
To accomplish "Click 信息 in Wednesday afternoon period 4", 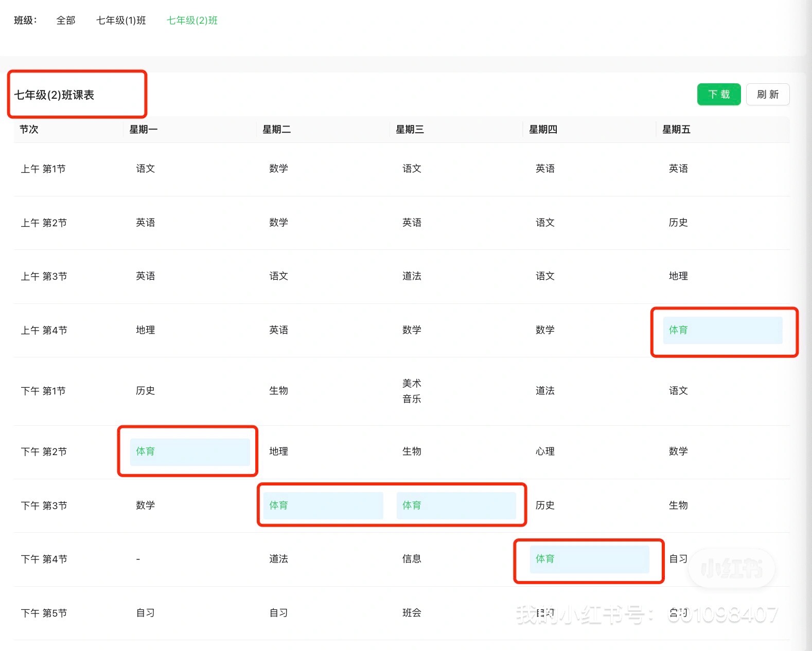I will (412, 559).
